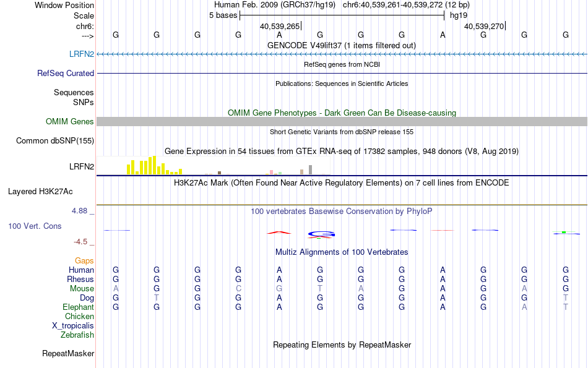Click the -4.5 PhyloP lower limit value

point(80,242)
